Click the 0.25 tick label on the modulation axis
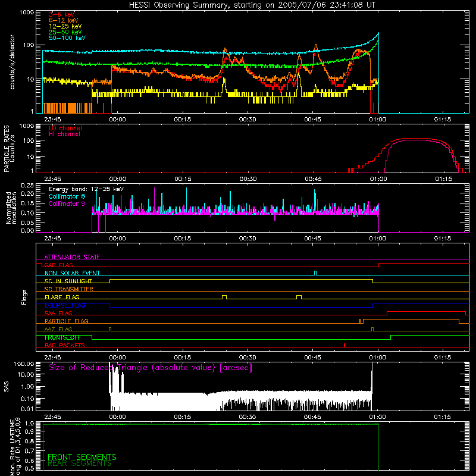476x476 pixels. point(27,186)
